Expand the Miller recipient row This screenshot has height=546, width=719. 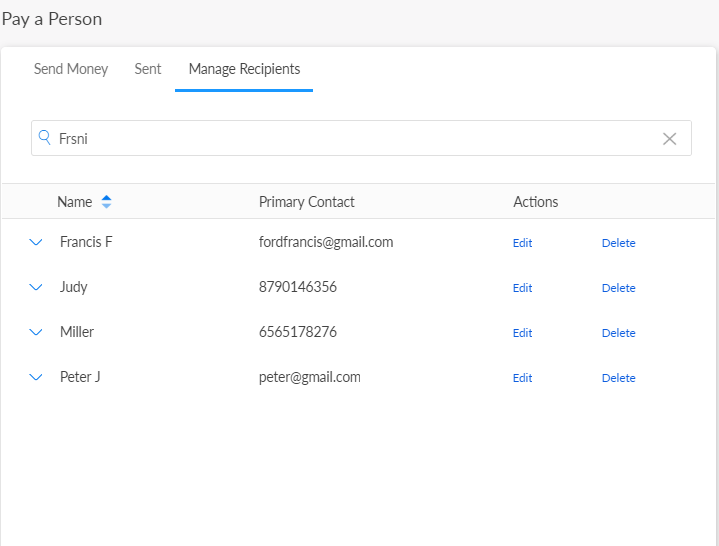37,332
